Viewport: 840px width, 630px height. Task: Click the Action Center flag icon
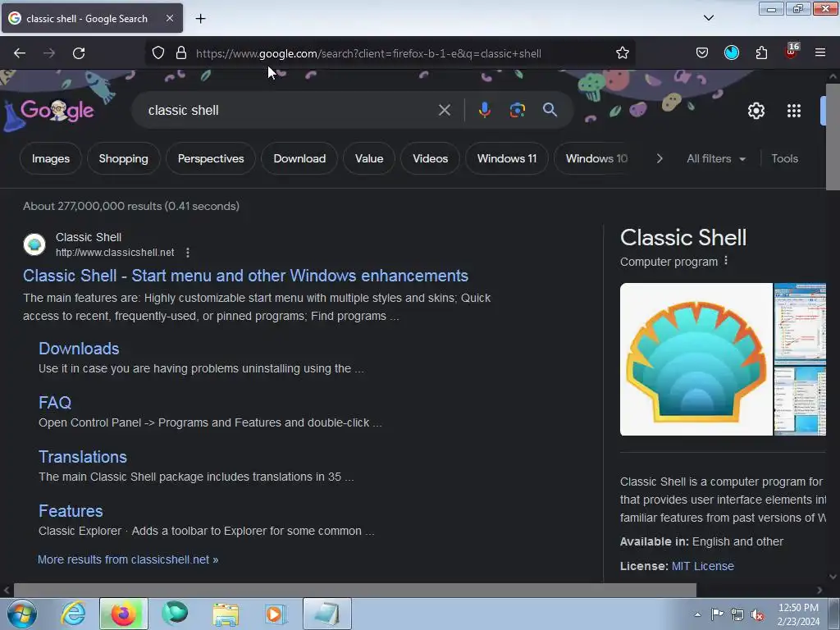717,614
